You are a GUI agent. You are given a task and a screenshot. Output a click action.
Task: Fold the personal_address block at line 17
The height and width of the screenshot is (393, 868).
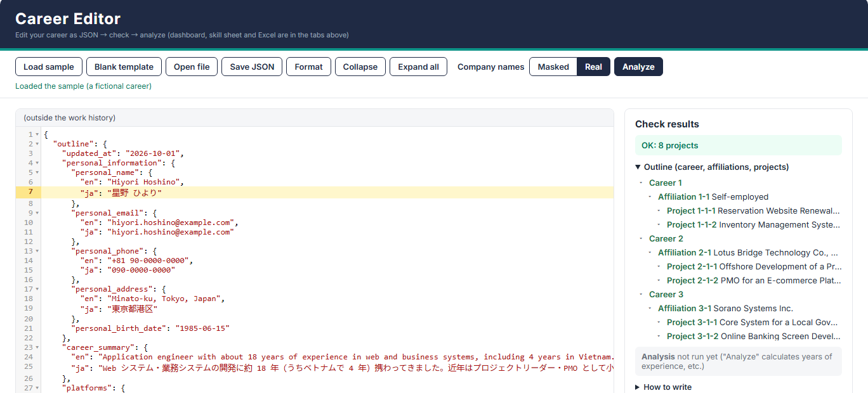click(37, 289)
